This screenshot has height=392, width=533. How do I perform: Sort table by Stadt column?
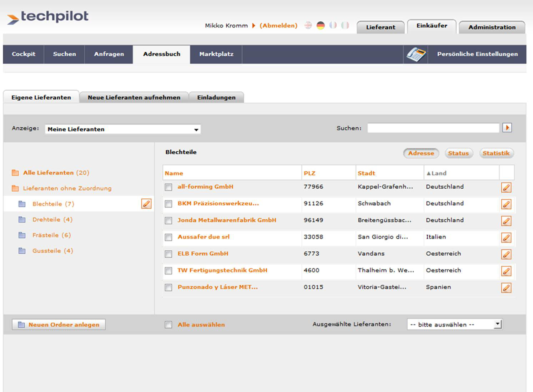(366, 173)
